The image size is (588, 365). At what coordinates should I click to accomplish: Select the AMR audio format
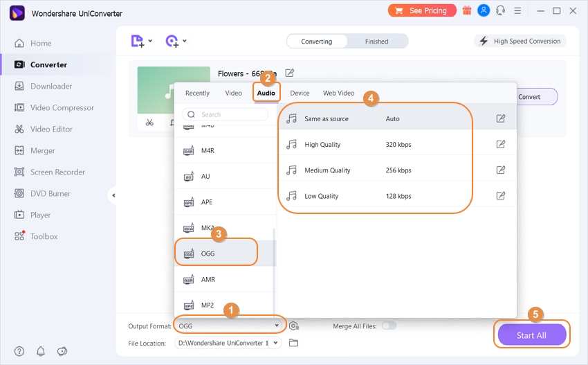225,279
